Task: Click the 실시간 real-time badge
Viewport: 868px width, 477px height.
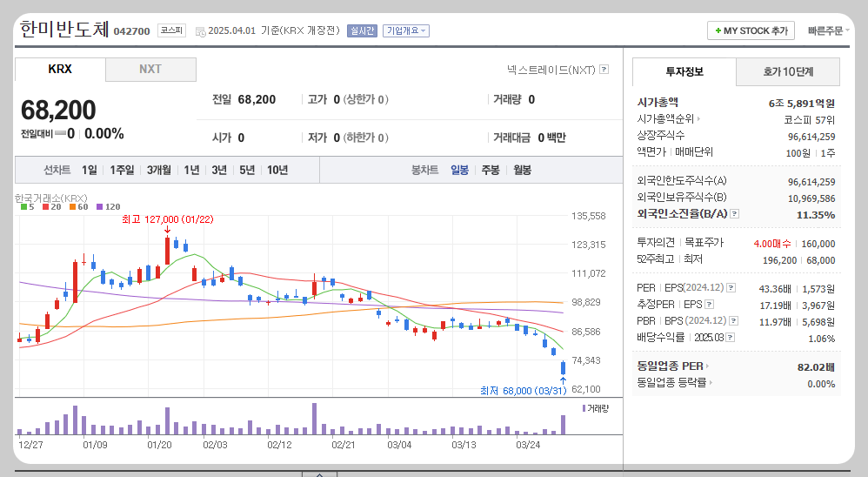Action: point(362,31)
